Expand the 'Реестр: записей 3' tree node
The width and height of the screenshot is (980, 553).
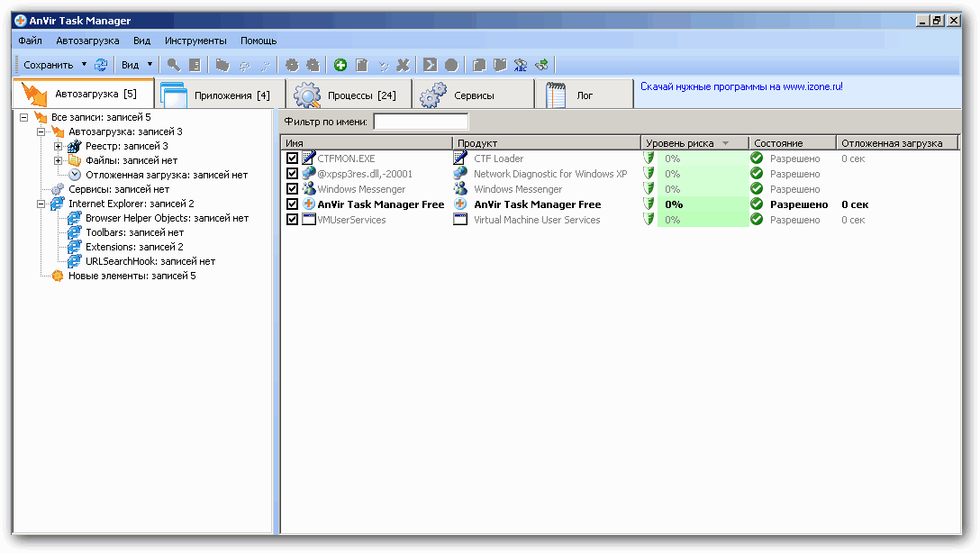pyautogui.click(x=58, y=146)
